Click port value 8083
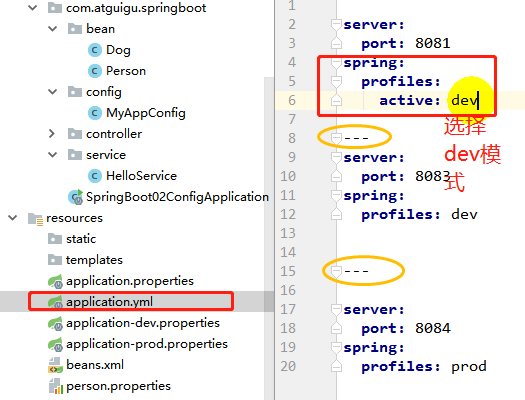Screen dimensions: 525x400 (x=433, y=176)
